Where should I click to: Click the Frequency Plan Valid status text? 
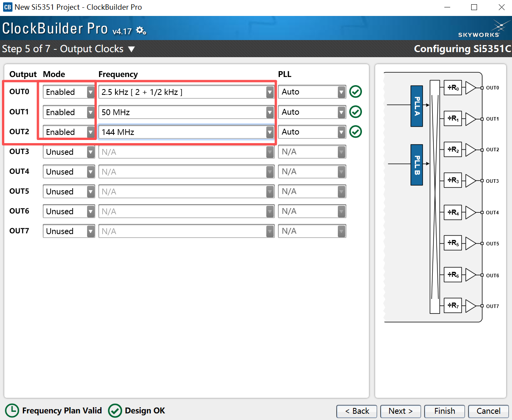tap(62, 411)
